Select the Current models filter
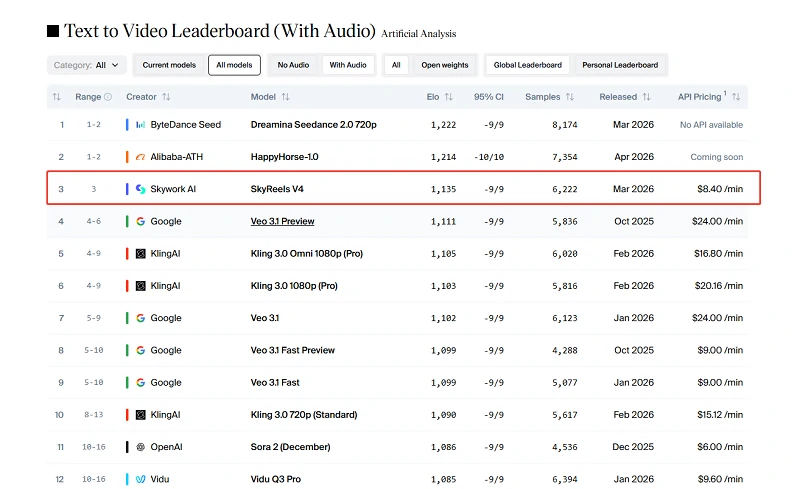Image resolution: width=800 pixels, height=489 pixels. tap(169, 65)
